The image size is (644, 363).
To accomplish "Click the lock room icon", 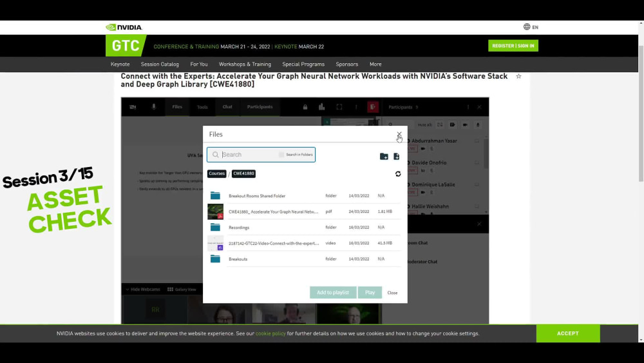I will 305,107.
